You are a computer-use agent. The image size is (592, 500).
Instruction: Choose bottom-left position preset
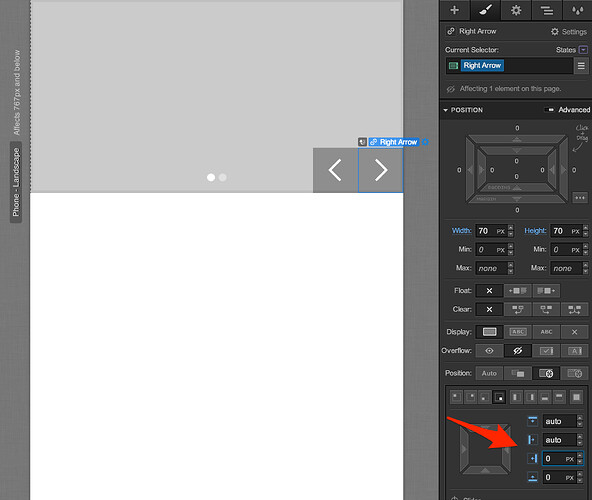(x=485, y=397)
